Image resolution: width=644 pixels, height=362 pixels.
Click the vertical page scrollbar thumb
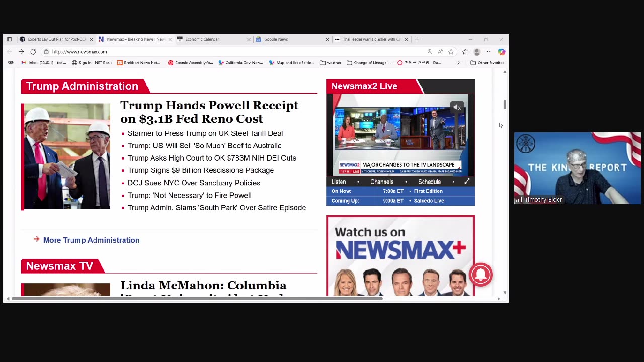click(x=505, y=105)
